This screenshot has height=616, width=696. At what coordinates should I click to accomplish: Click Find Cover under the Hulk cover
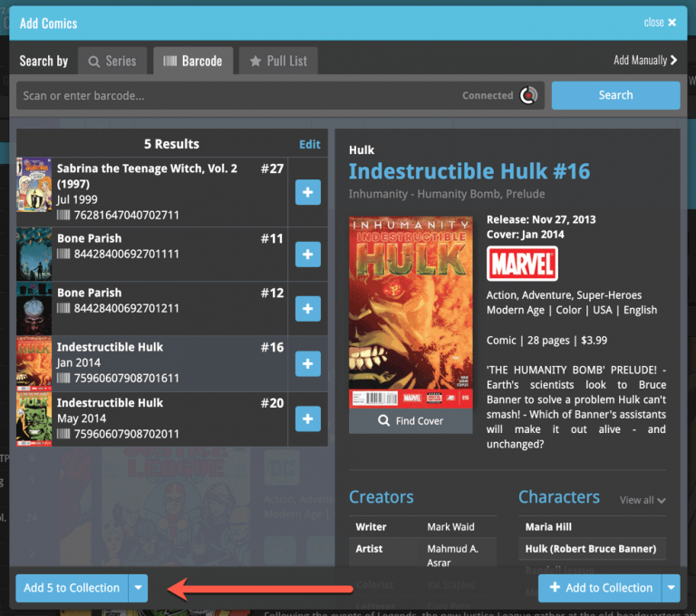click(411, 420)
